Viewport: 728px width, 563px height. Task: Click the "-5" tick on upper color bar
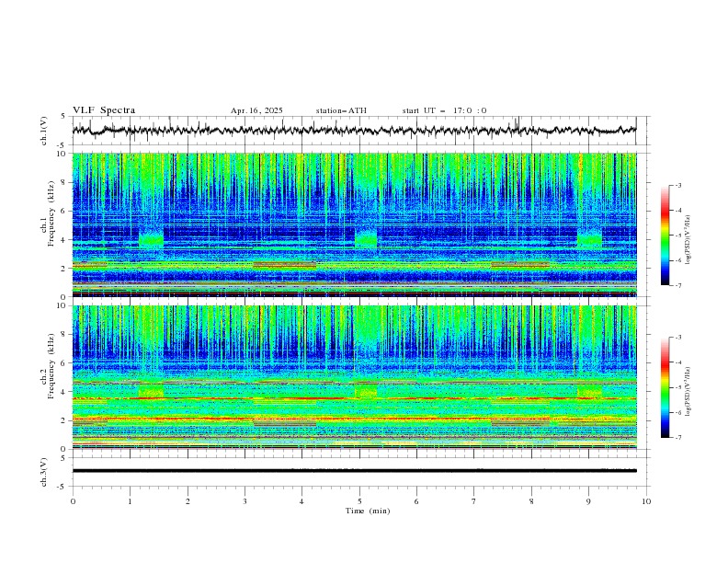[677, 236]
